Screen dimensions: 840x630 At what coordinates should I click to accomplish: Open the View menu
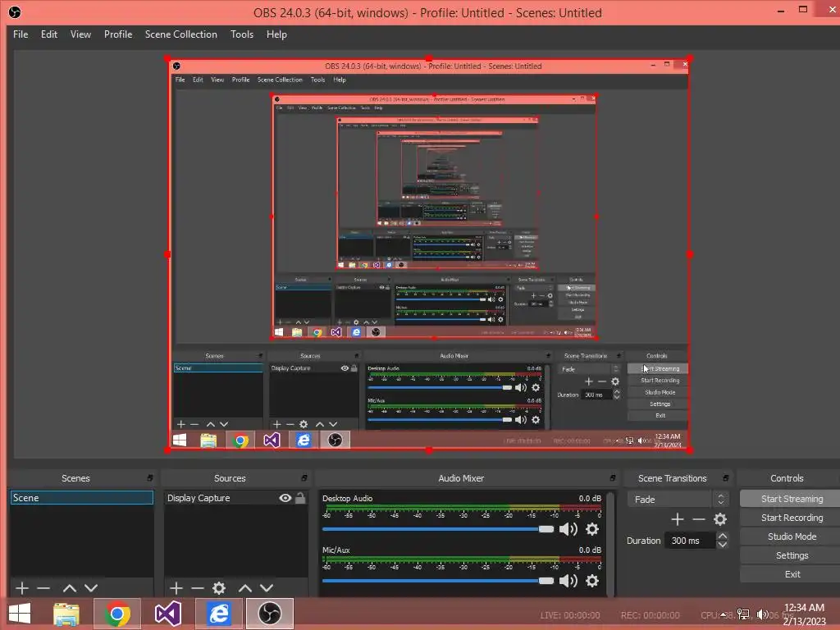80,34
